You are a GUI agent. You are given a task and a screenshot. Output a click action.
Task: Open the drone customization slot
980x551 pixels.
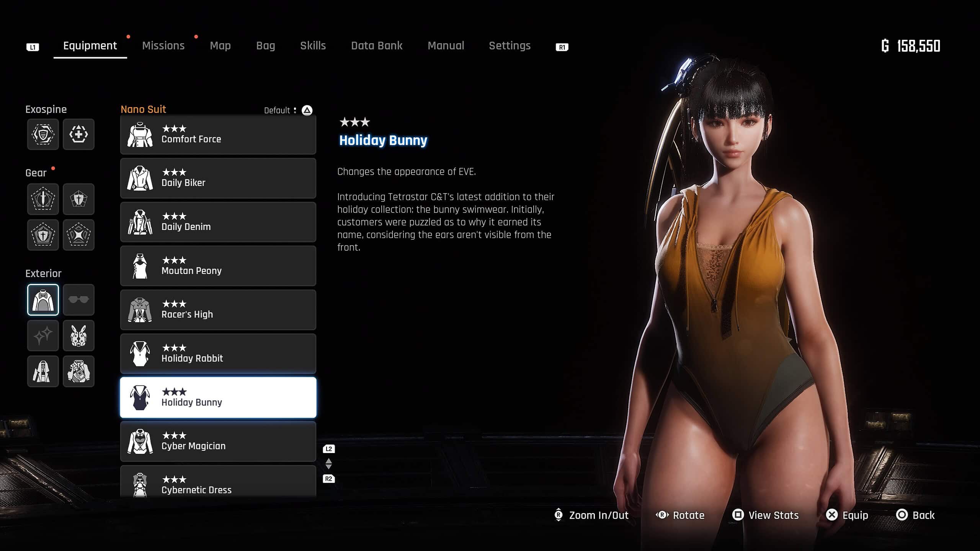tap(78, 336)
